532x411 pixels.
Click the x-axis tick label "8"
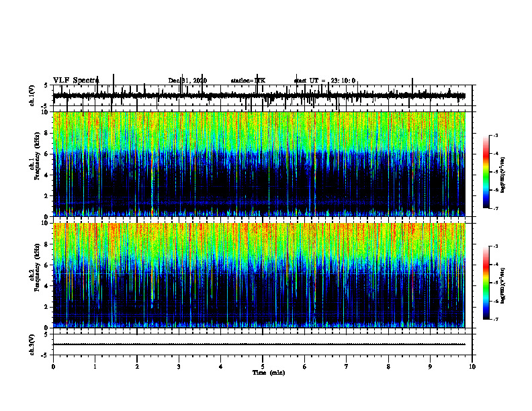pyautogui.click(x=388, y=367)
